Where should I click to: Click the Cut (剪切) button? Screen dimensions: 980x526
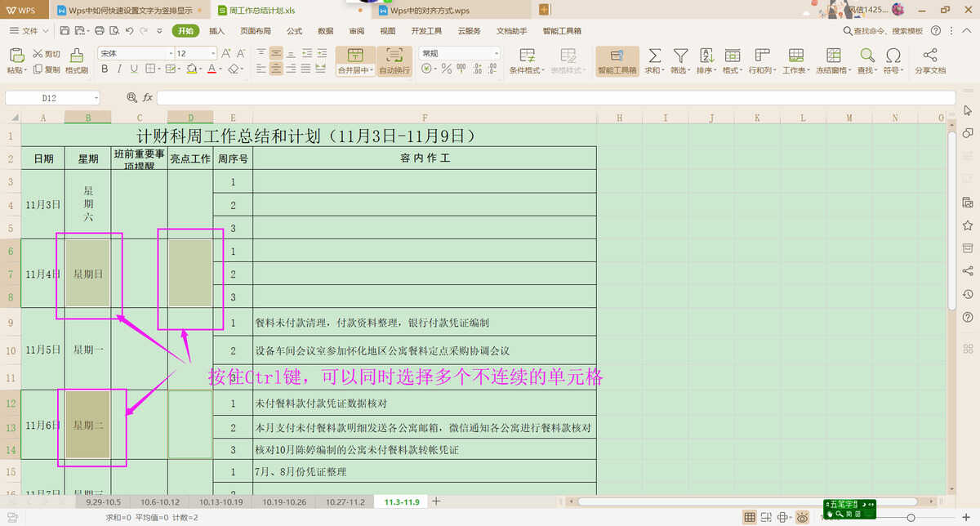tap(47, 54)
